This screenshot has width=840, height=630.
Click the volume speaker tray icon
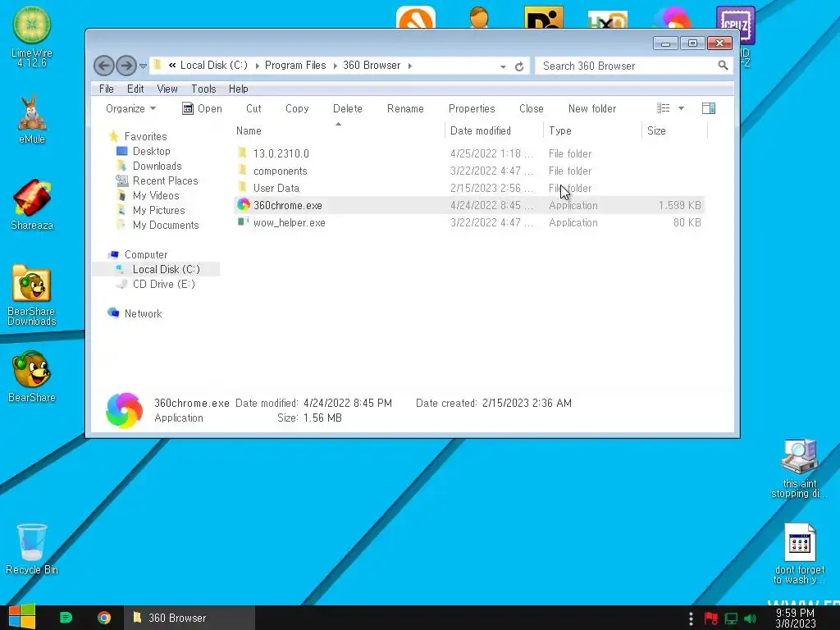tap(750, 619)
